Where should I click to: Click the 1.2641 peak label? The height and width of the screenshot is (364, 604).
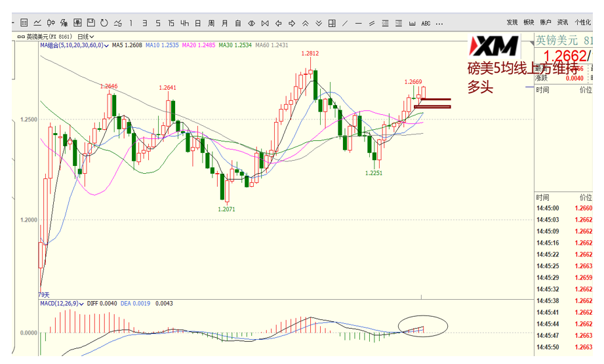(x=168, y=88)
